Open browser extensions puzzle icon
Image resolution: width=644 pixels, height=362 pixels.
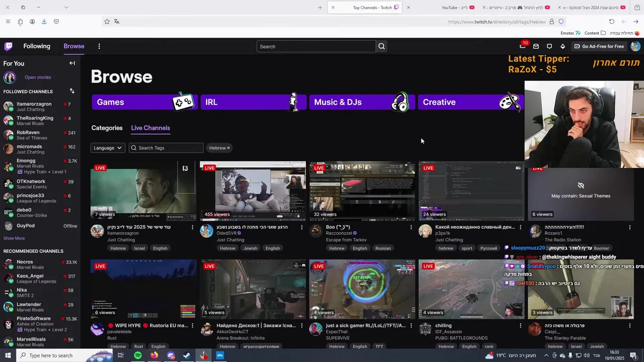pyautogui.click(x=20, y=22)
